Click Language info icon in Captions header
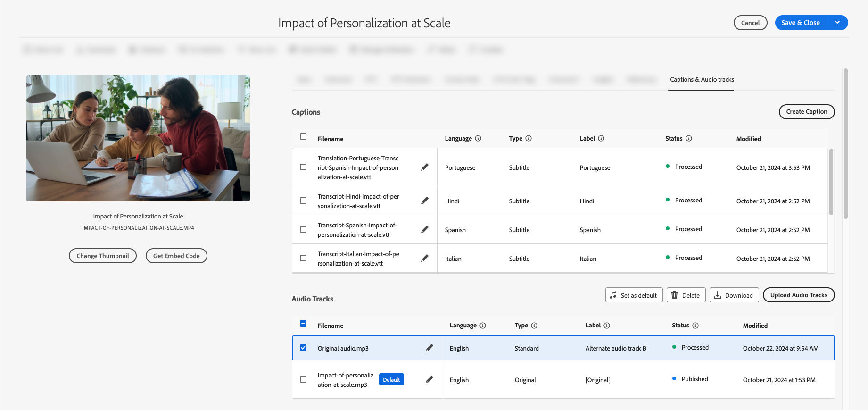 [x=478, y=138]
